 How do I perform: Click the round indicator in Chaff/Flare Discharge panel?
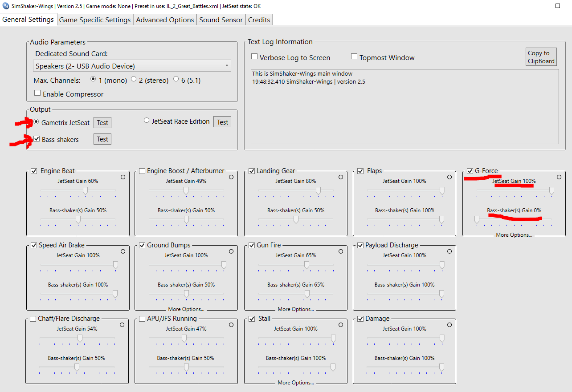(123, 325)
